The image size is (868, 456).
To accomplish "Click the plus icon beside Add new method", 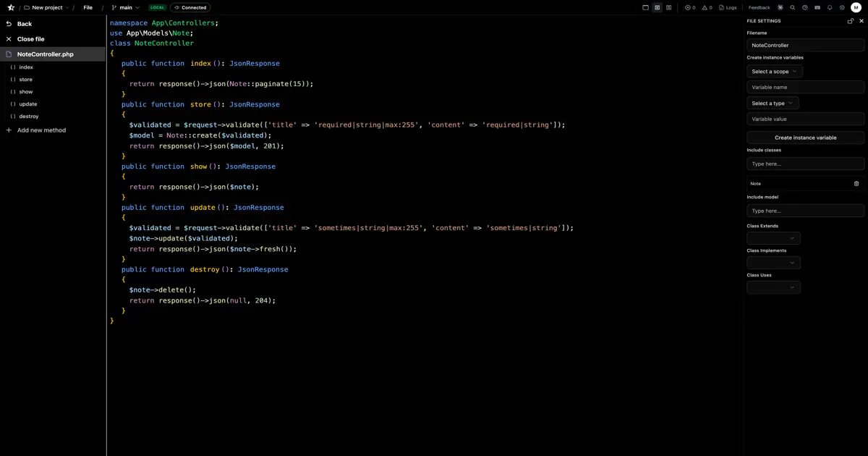I will pos(9,130).
